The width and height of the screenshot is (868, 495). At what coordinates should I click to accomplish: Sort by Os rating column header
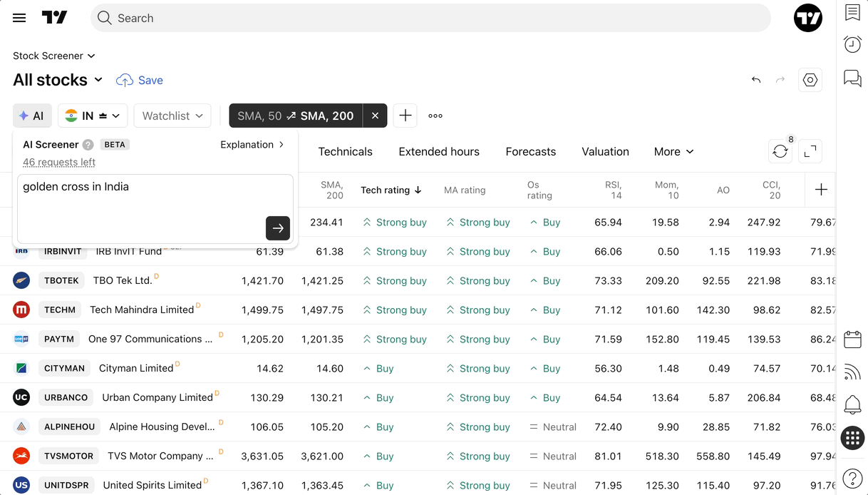pos(539,190)
